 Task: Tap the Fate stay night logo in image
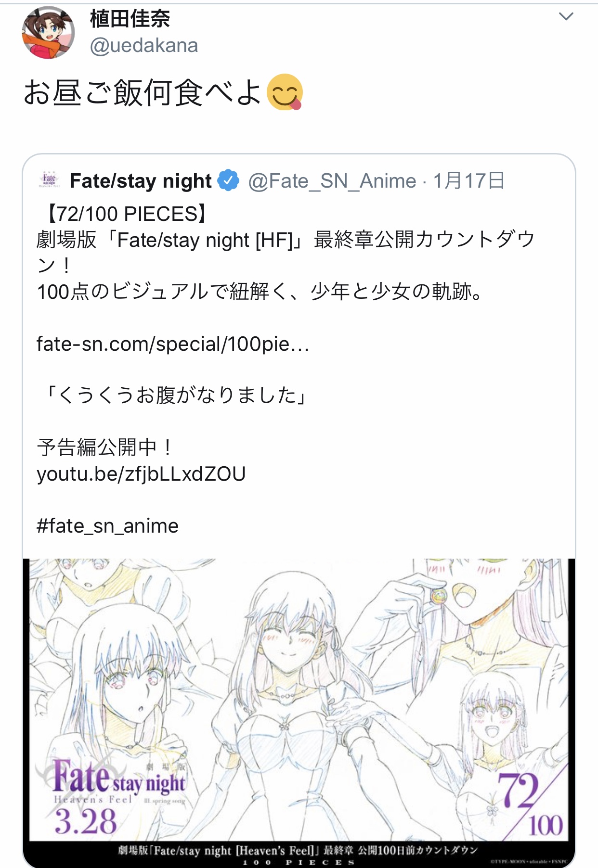click(x=118, y=779)
